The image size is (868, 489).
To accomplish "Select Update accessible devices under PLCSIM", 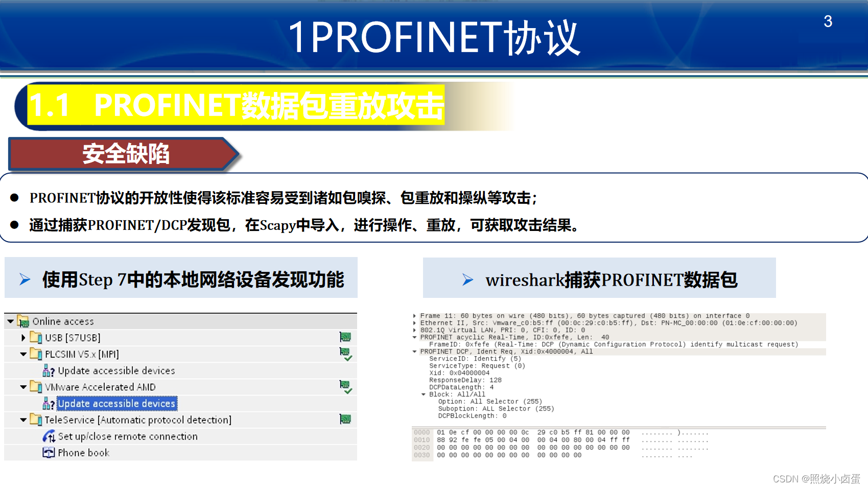I will 116,370.
